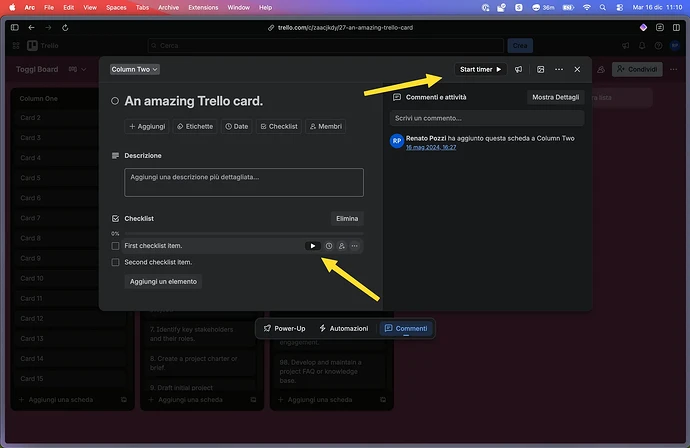Open the card cover image icon
Image resolution: width=690 pixels, height=448 pixels.
click(540, 70)
